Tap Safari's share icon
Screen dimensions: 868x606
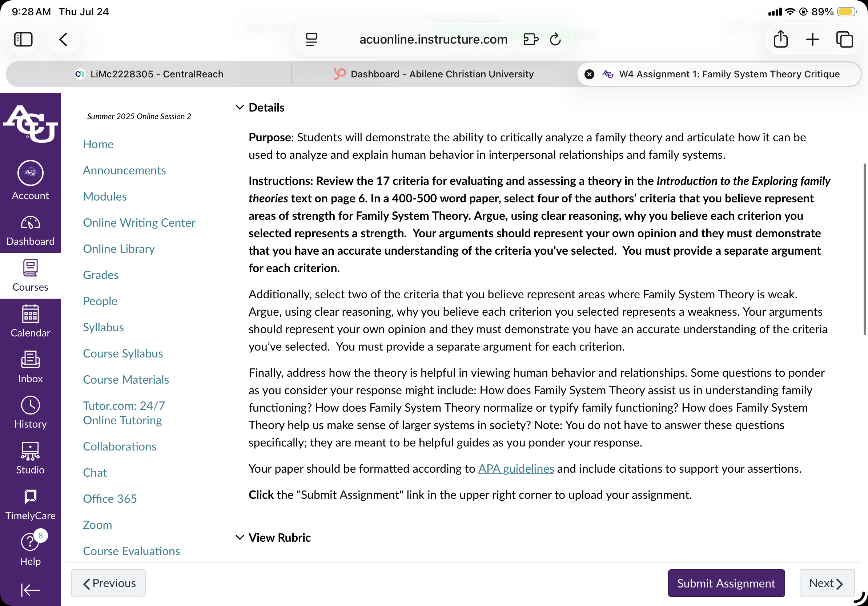tap(780, 39)
